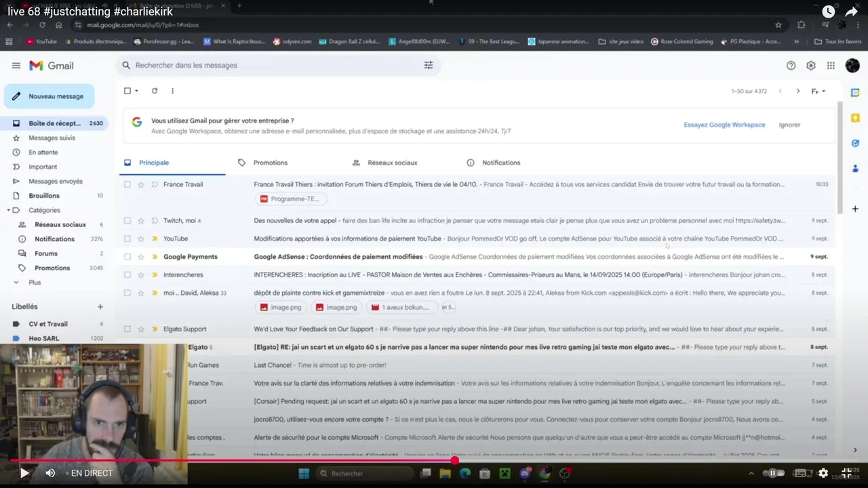This screenshot has width=868, height=488.
Task: Open the select-all dropdown arrow
Action: 136,91
